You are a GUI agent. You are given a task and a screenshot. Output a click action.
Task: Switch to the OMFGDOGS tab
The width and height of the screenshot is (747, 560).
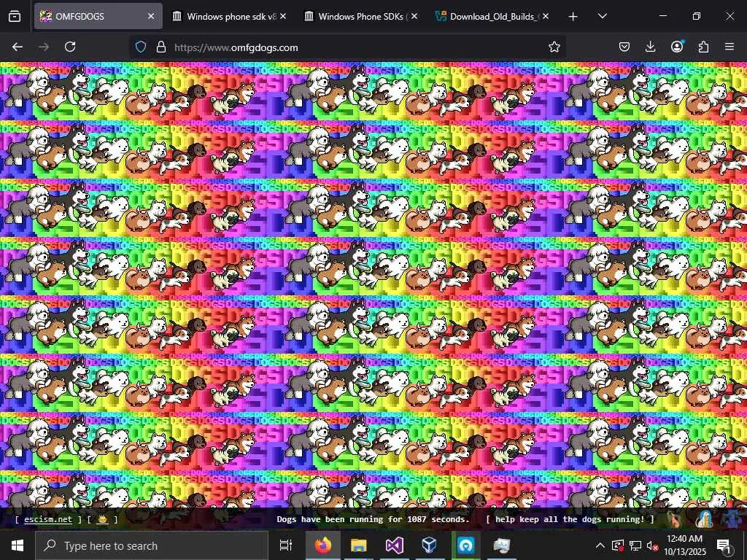click(x=98, y=16)
